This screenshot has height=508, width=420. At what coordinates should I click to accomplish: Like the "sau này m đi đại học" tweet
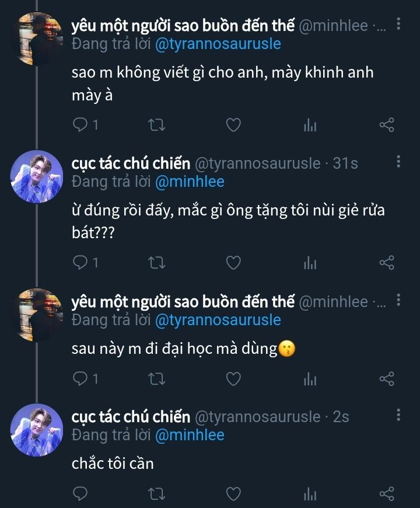pos(233,379)
